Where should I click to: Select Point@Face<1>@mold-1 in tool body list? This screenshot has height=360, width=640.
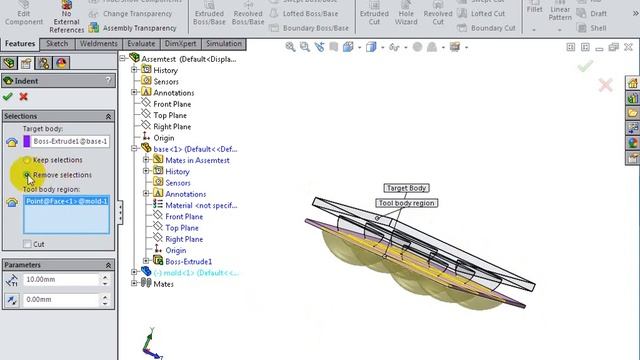coord(67,201)
